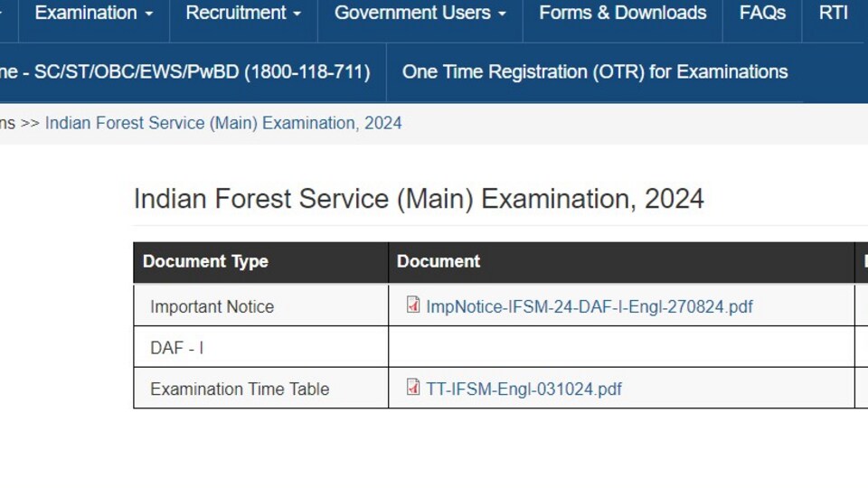Click the Indian Forest Service Examination page heading
Image resolution: width=868 pixels, height=488 pixels.
pos(419,199)
